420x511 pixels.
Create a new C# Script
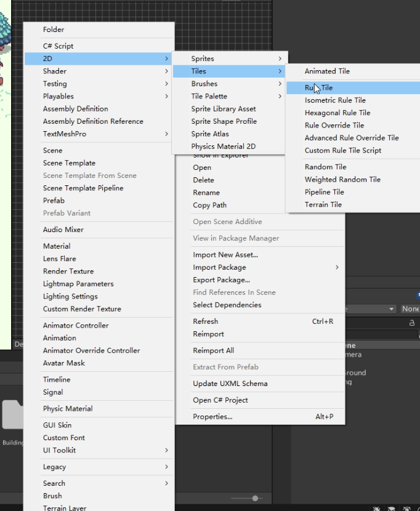pos(99,46)
